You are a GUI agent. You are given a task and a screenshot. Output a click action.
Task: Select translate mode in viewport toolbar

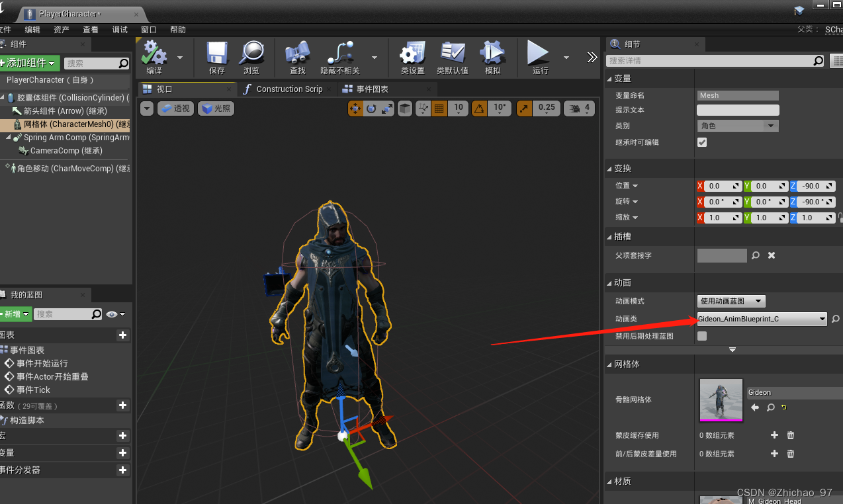pyautogui.click(x=355, y=108)
